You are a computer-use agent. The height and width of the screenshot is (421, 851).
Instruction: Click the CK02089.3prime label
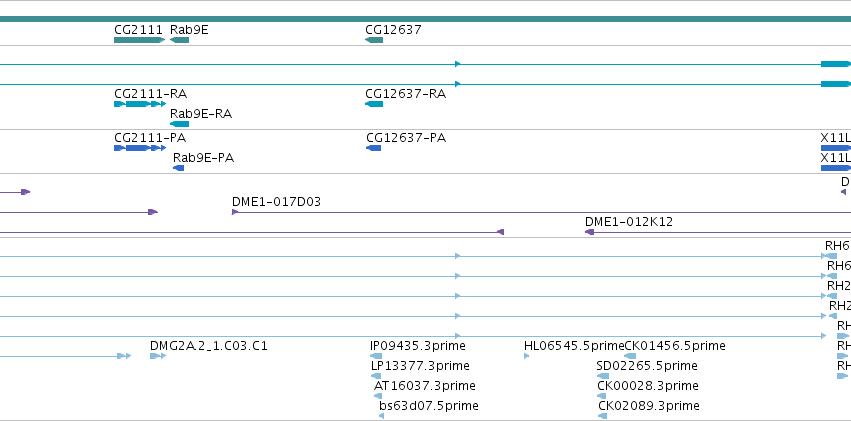649,406
